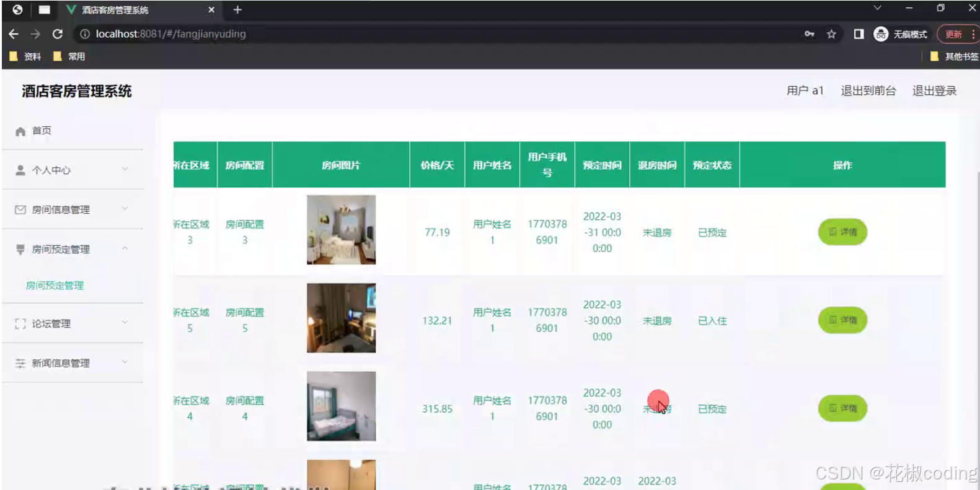The image size is (980, 490).
Task: Reload the current page
Action: point(58,34)
